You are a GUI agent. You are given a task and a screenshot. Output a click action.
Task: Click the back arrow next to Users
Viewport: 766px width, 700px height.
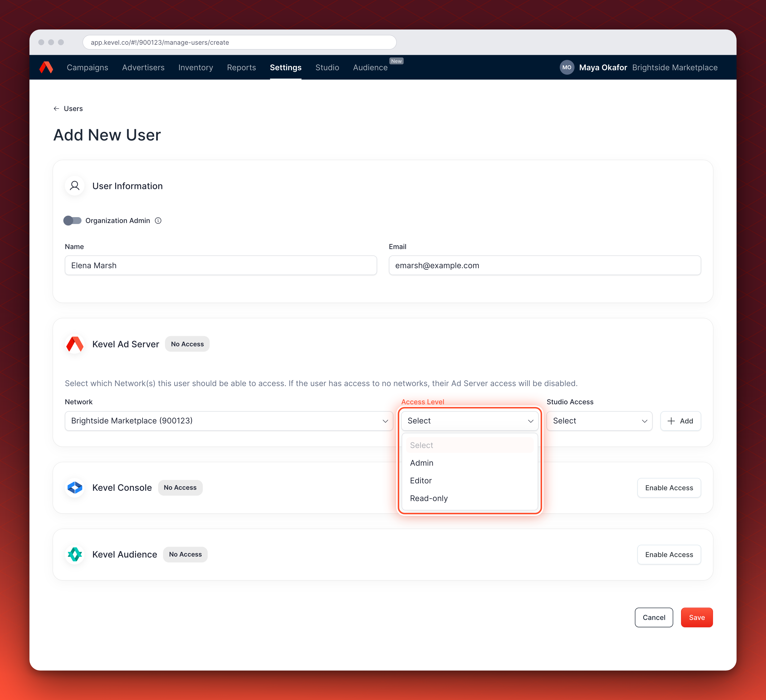[56, 109]
